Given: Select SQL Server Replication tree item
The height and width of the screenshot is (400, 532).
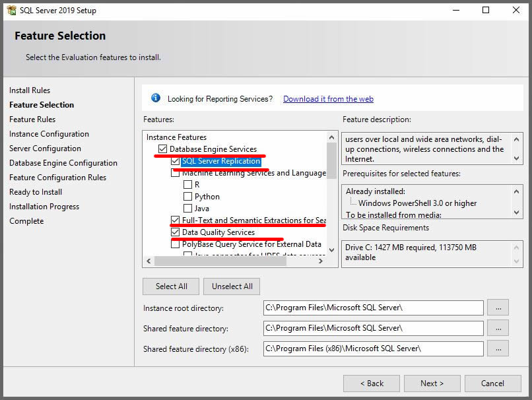Looking at the screenshot, I should coord(221,161).
